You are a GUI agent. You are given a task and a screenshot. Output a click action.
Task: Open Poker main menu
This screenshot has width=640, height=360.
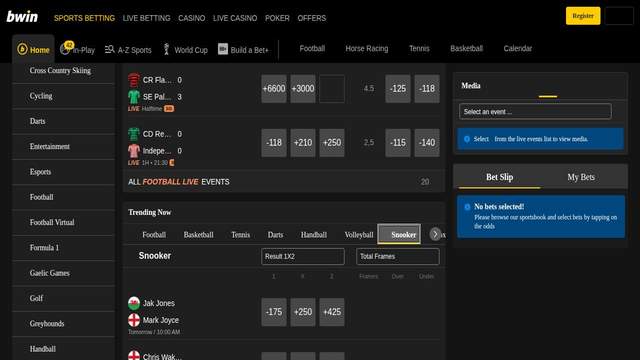pyautogui.click(x=277, y=18)
